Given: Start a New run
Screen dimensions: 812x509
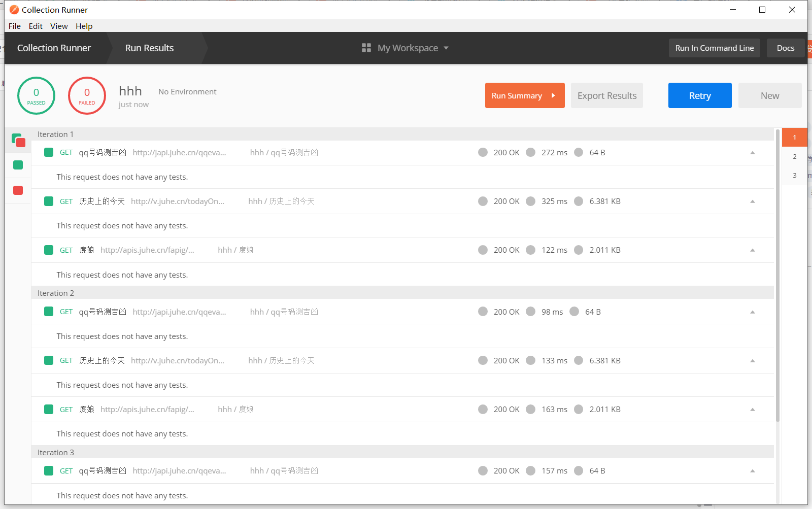Looking at the screenshot, I should tap(770, 95).
